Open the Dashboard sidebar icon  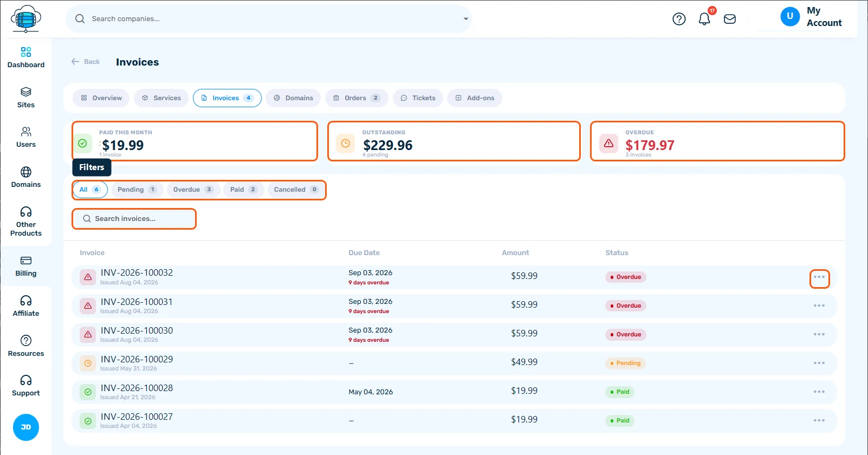point(25,57)
